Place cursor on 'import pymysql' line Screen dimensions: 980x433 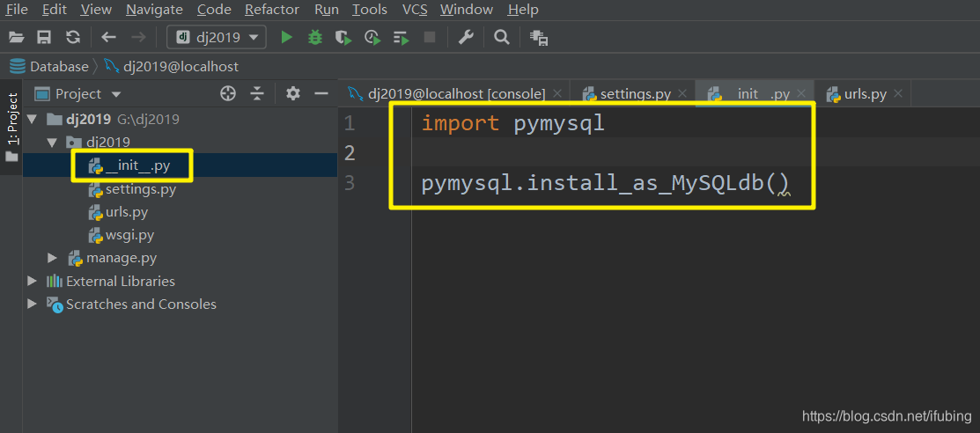pos(513,124)
